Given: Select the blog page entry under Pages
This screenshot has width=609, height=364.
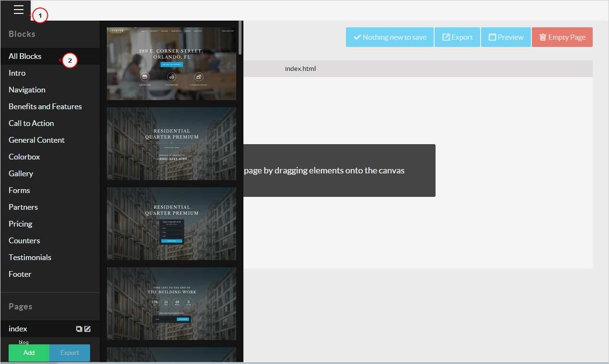Looking at the screenshot, I should click(23, 341).
